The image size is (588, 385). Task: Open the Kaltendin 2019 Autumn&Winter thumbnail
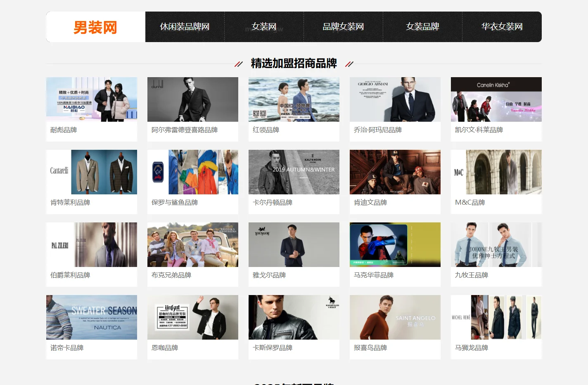(294, 172)
